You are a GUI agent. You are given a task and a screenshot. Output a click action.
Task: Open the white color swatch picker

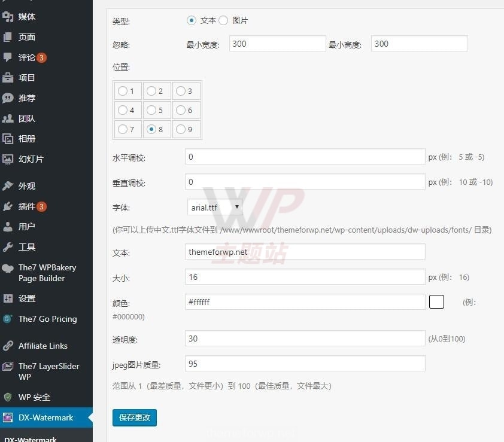pyautogui.click(x=436, y=301)
